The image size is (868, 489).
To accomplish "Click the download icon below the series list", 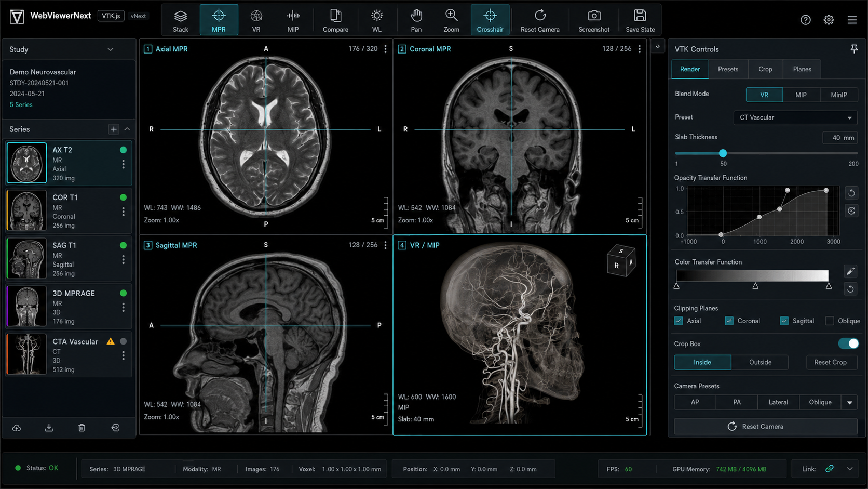I will coord(49,428).
